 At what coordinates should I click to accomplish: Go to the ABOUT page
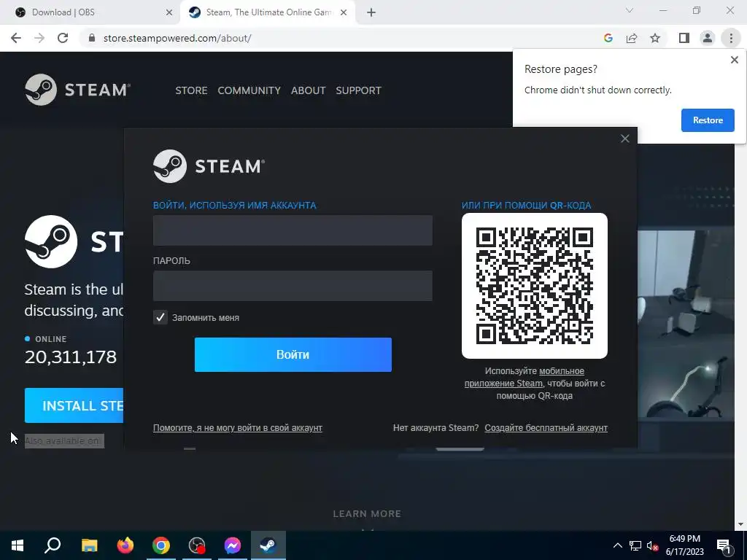[309, 90]
